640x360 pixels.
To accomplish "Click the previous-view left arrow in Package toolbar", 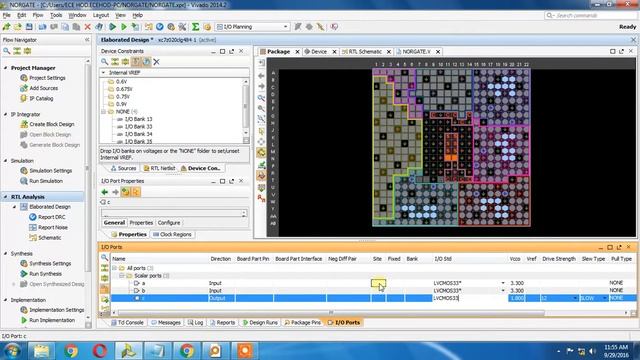I will pyautogui.click(x=261, y=76).
